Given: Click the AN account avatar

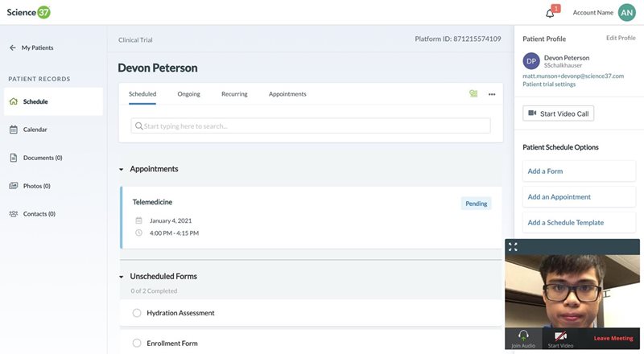Looking at the screenshot, I should click(626, 12).
